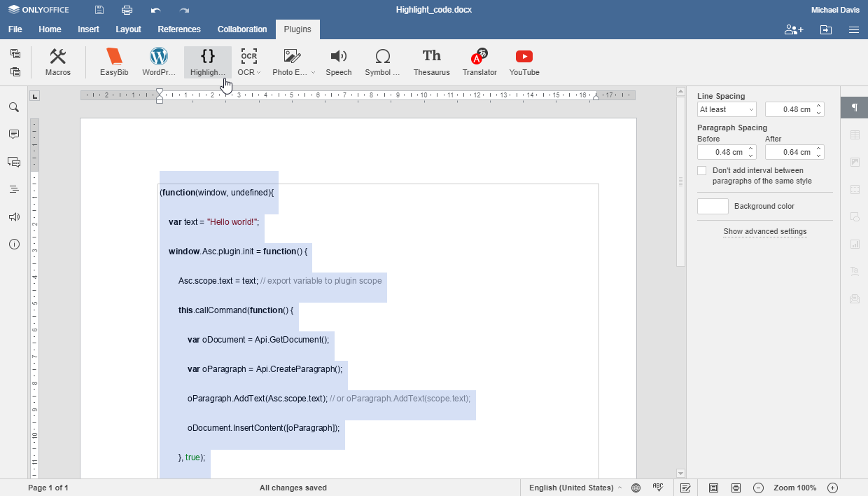Expand the Photo Editor dropdown arrow
Screen dimensions: 868x496
click(313, 72)
